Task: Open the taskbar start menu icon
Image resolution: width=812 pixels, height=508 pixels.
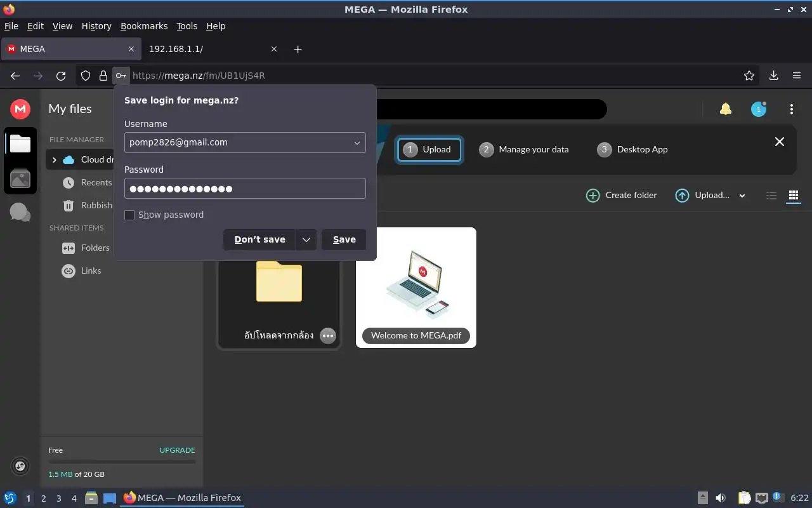Action: pos(10,498)
